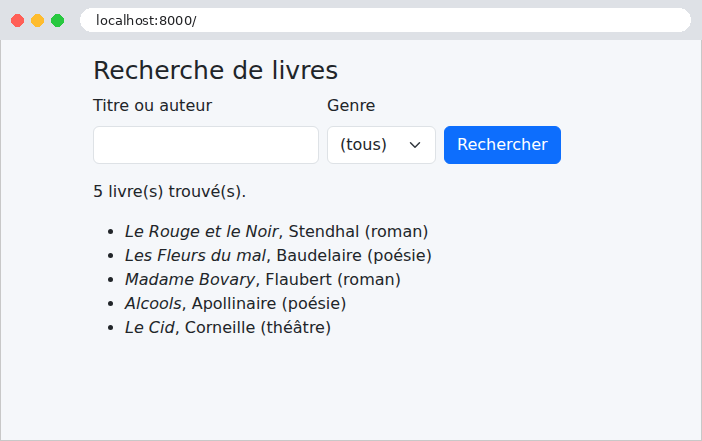Select Madame Bovary result entry
The height and width of the screenshot is (441, 702).
click(x=262, y=279)
